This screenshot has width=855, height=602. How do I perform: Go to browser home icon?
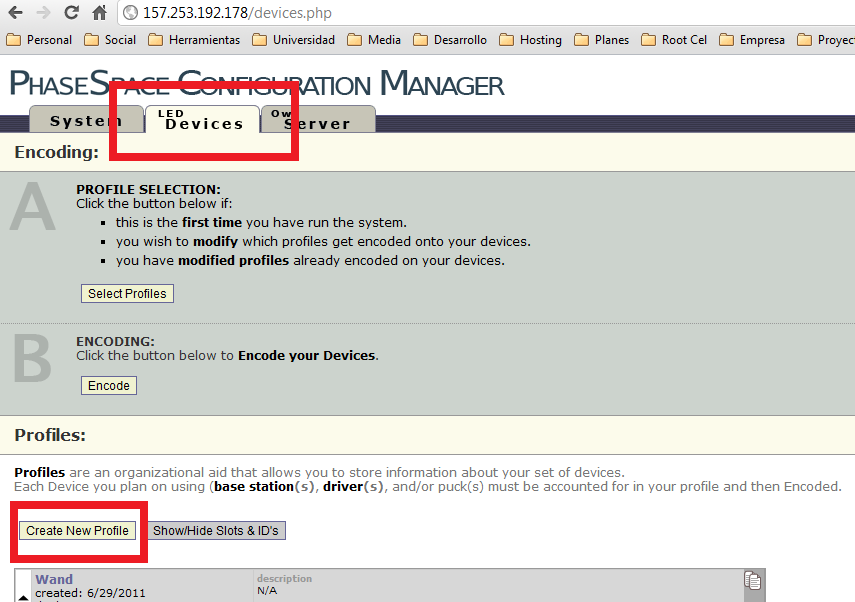click(99, 13)
